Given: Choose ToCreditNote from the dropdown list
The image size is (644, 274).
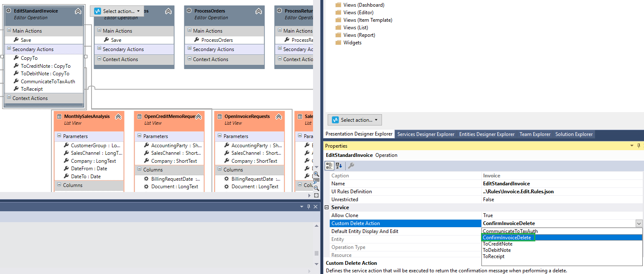Looking at the screenshot, I should tap(562, 244).
